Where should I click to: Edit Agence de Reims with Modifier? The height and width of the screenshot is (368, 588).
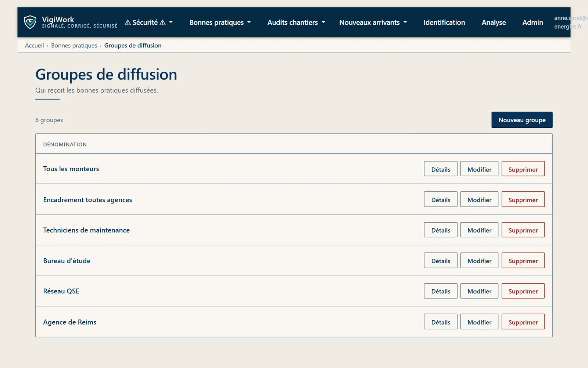point(479,322)
